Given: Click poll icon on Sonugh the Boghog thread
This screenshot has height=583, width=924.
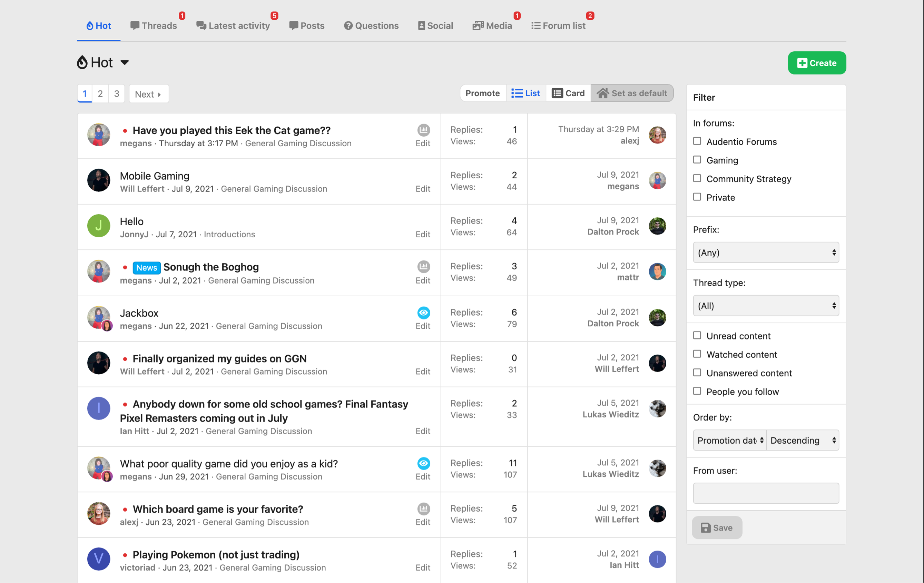Looking at the screenshot, I should (423, 266).
